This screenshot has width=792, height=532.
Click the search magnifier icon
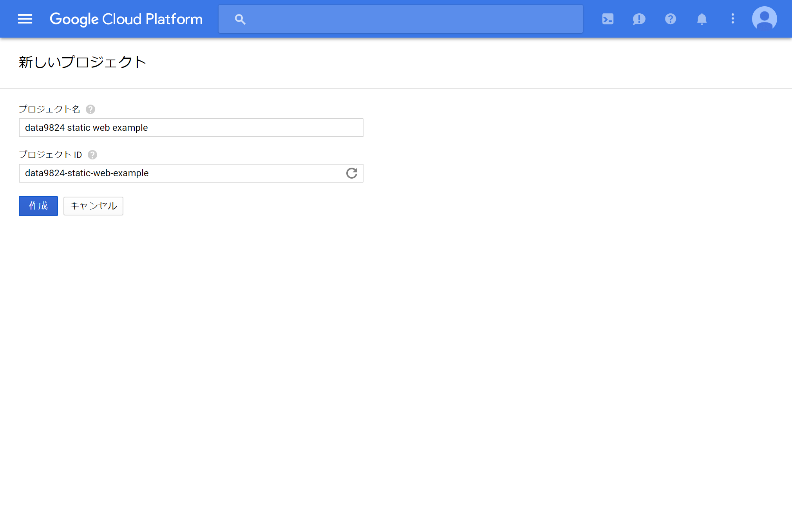pyautogui.click(x=240, y=19)
